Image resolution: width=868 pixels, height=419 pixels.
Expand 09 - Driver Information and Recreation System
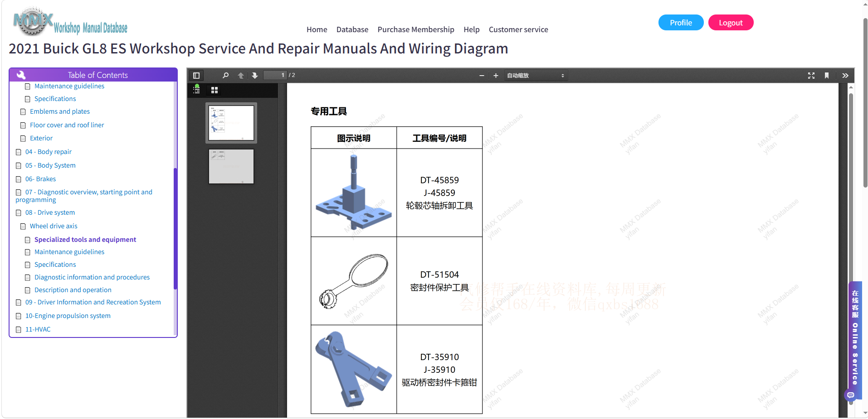coord(93,302)
